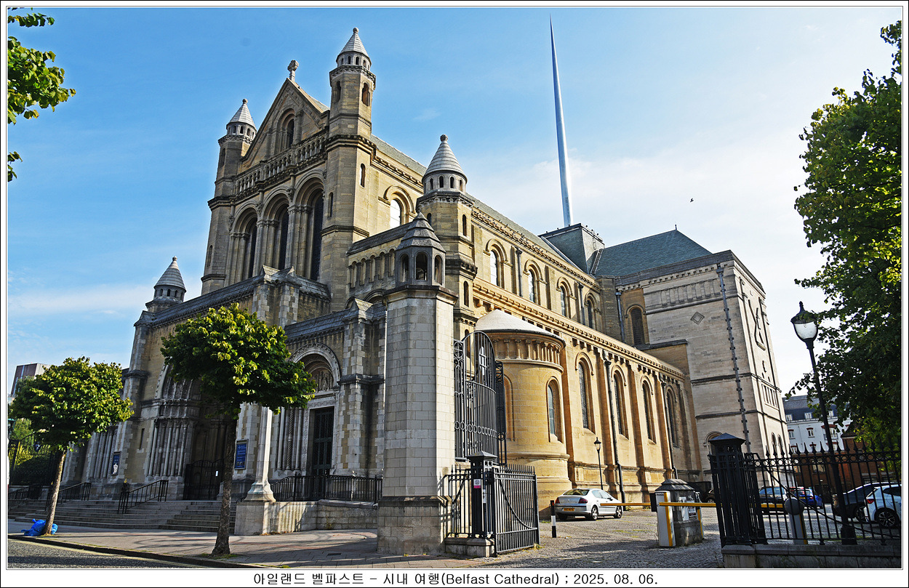Select the blue notice board near entrance
The width and height of the screenshot is (909, 588).
pyautogui.click(x=240, y=454)
